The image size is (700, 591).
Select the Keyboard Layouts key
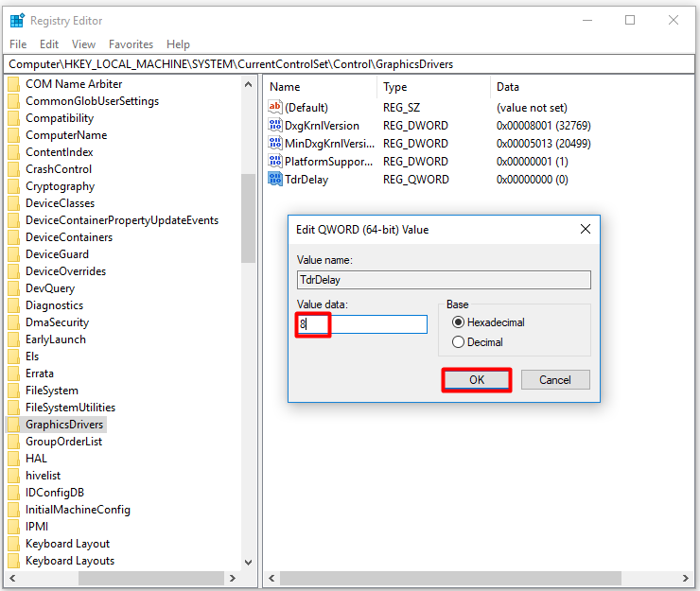(70, 561)
